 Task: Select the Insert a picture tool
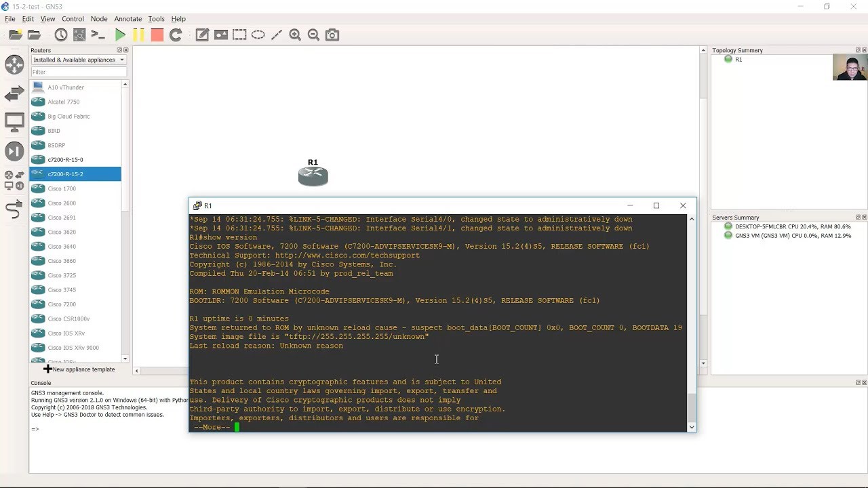(220, 35)
